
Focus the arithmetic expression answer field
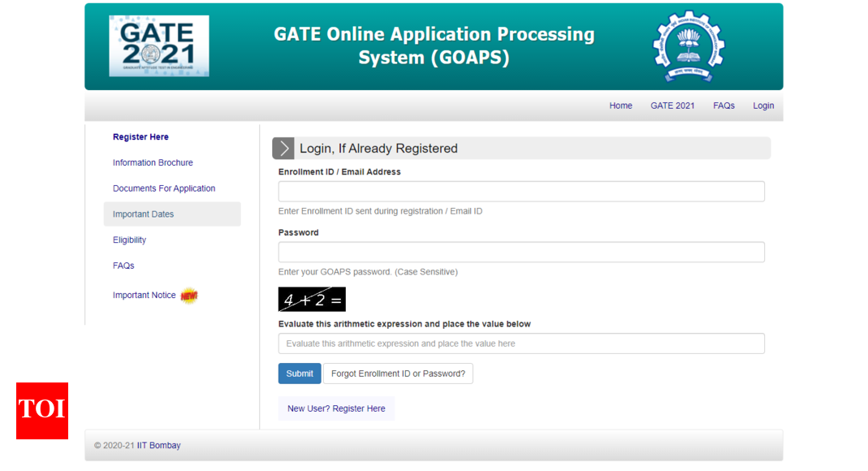[521, 344]
